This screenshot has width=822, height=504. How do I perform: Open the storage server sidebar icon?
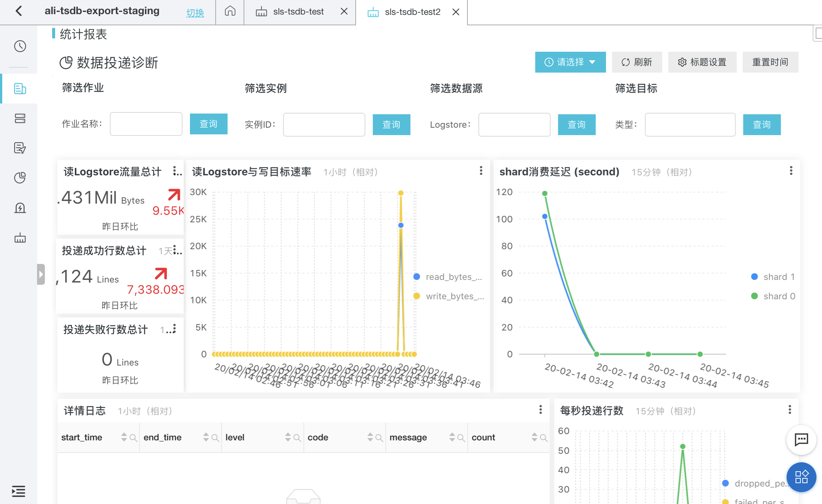[20, 118]
